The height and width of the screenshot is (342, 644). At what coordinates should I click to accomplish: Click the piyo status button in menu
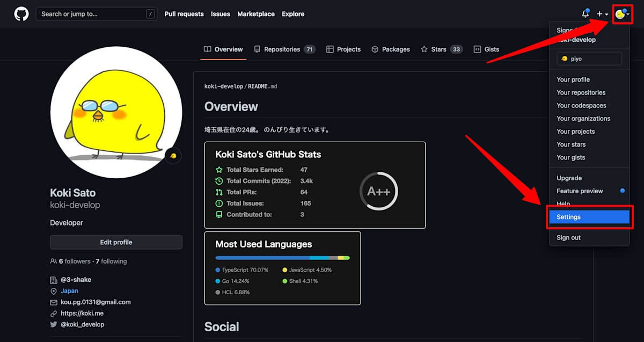[x=589, y=59]
